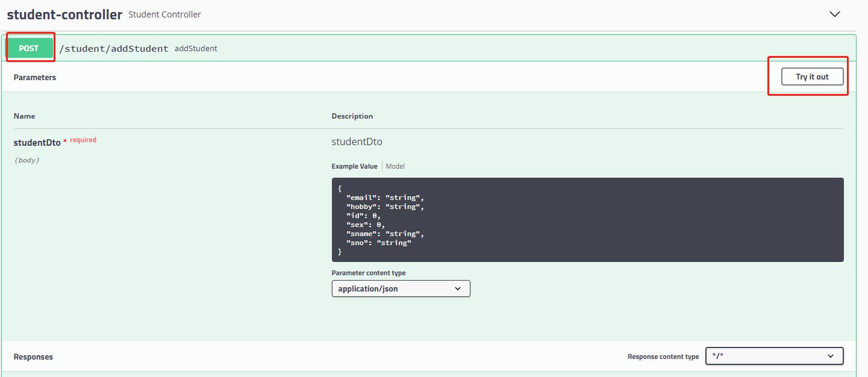Click the Try it out button

pos(812,76)
